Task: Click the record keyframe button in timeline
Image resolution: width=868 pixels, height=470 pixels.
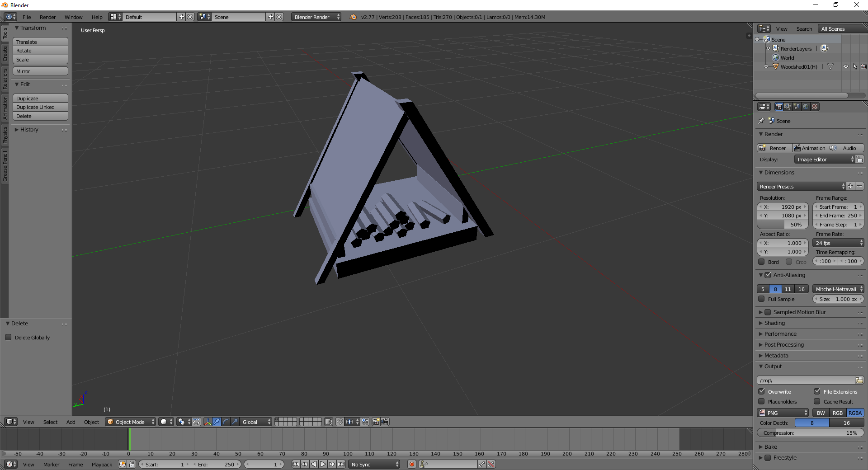Action: click(x=411, y=464)
